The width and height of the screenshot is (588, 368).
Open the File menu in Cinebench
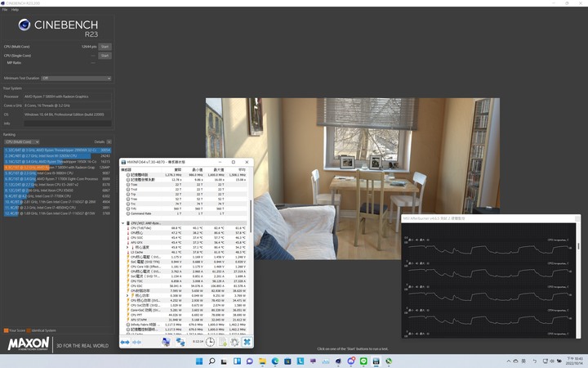tap(5, 9)
